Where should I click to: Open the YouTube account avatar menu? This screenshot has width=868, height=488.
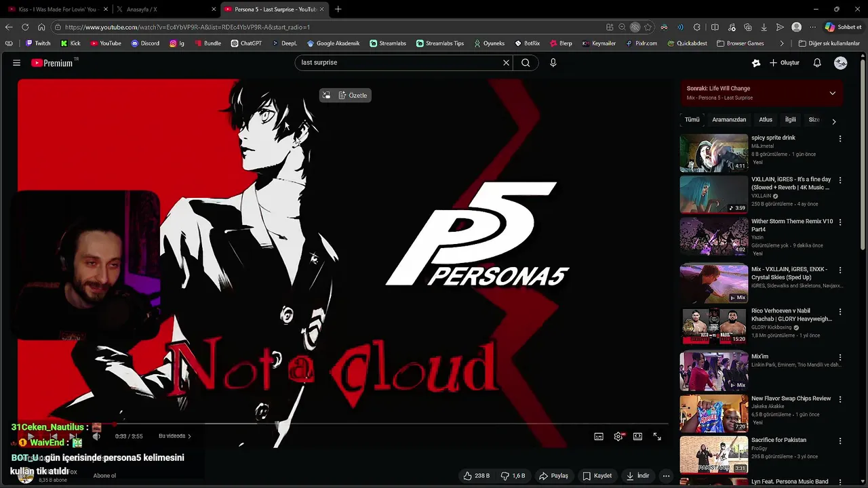pos(841,62)
